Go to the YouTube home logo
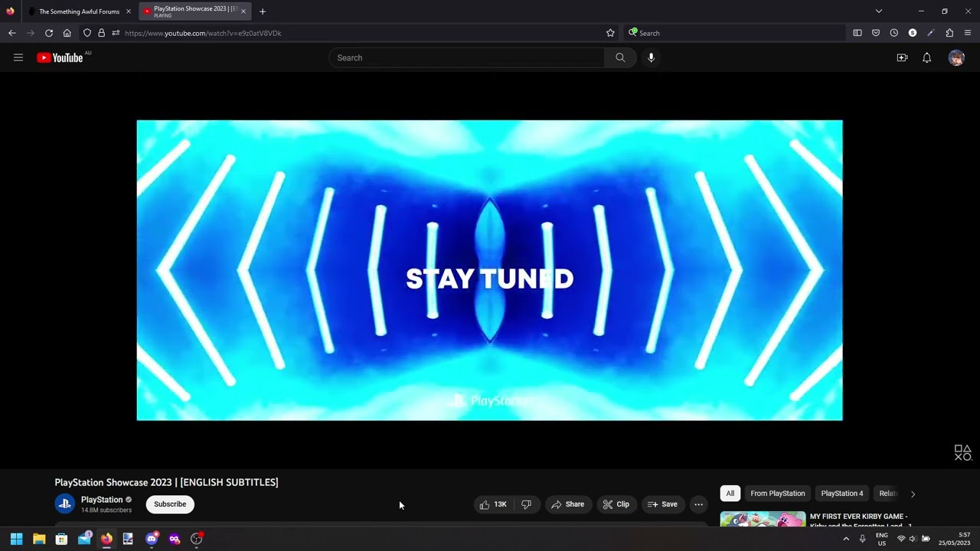 tap(60, 57)
